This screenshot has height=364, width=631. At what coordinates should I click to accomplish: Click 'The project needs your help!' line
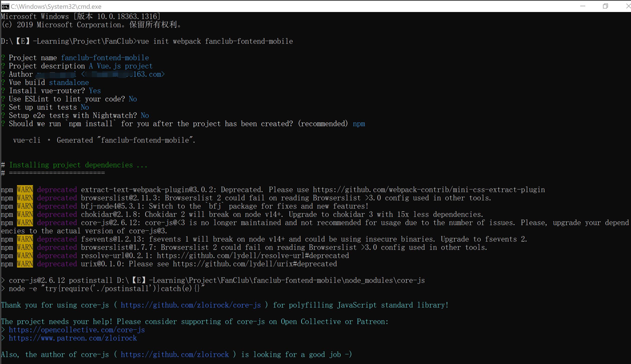coord(194,322)
